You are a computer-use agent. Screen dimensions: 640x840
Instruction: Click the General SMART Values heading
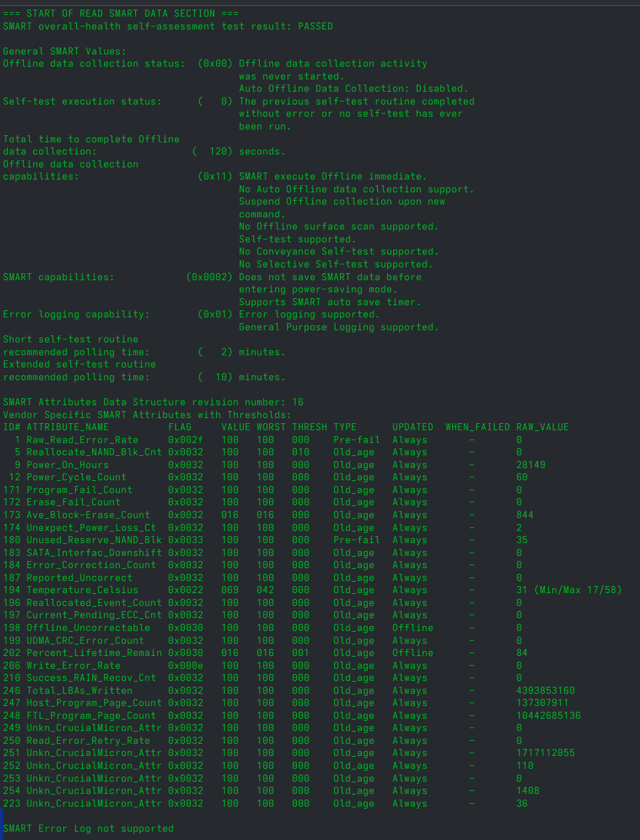65,51
